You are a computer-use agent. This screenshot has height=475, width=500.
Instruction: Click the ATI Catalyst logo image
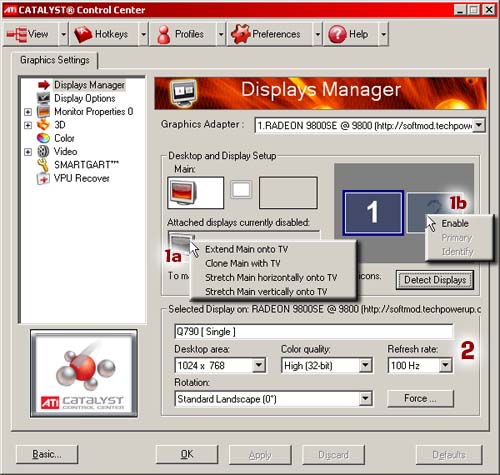[x=84, y=373]
